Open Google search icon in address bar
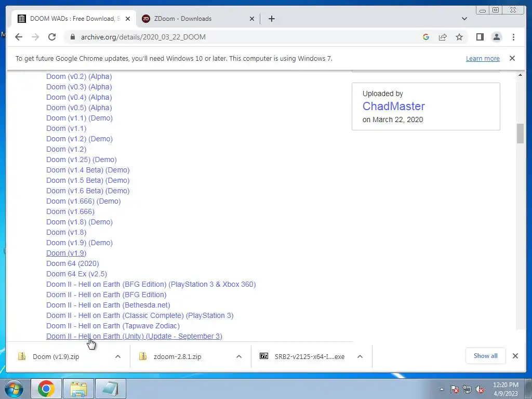The image size is (532, 399). [426, 37]
